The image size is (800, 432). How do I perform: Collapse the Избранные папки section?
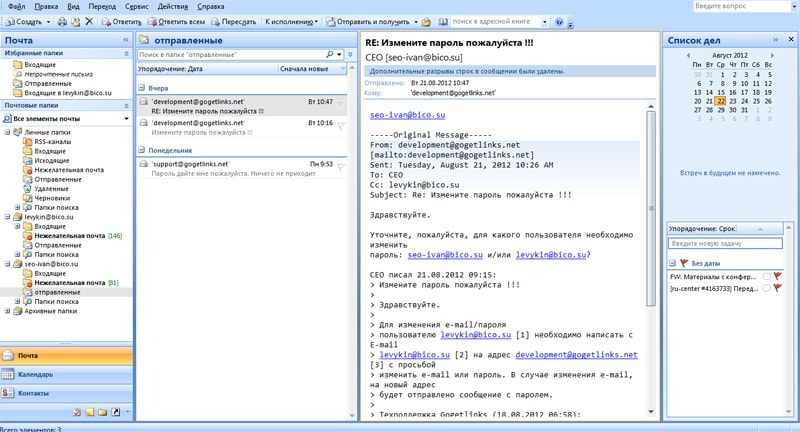pyautogui.click(x=126, y=53)
